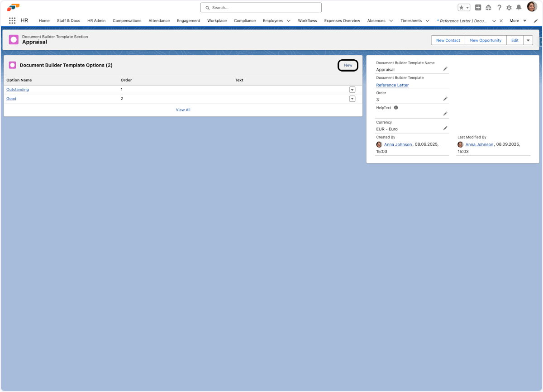Open the Setup gear icon

(x=509, y=8)
